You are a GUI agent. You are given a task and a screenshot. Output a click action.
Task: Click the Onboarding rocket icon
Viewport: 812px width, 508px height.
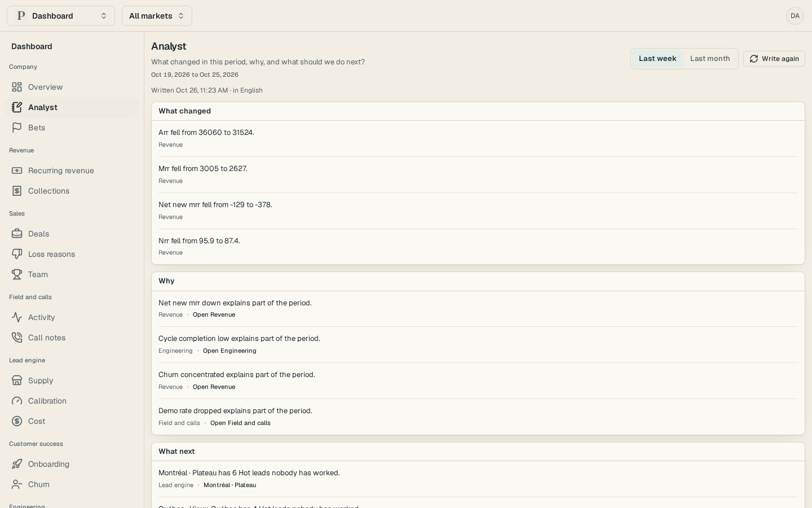click(x=17, y=464)
